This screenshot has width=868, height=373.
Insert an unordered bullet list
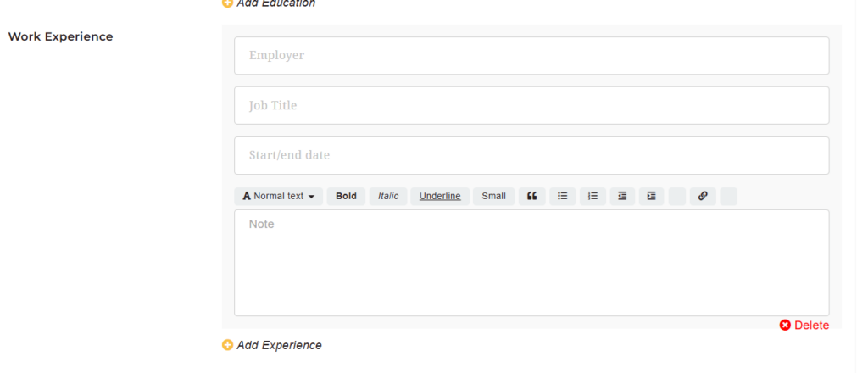pos(562,196)
